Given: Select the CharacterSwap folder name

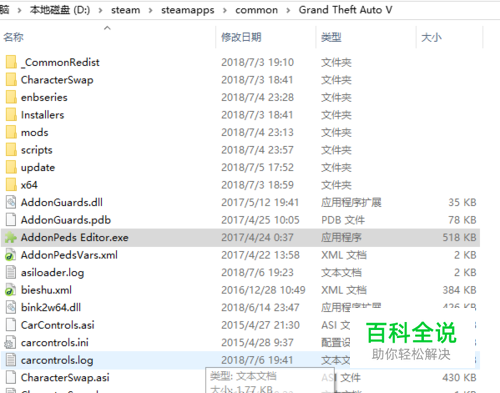Looking at the screenshot, I should (57, 80).
